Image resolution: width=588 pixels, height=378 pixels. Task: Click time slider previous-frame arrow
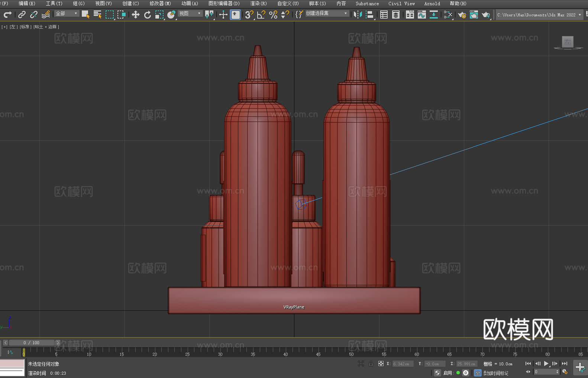click(x=5, y=343)
